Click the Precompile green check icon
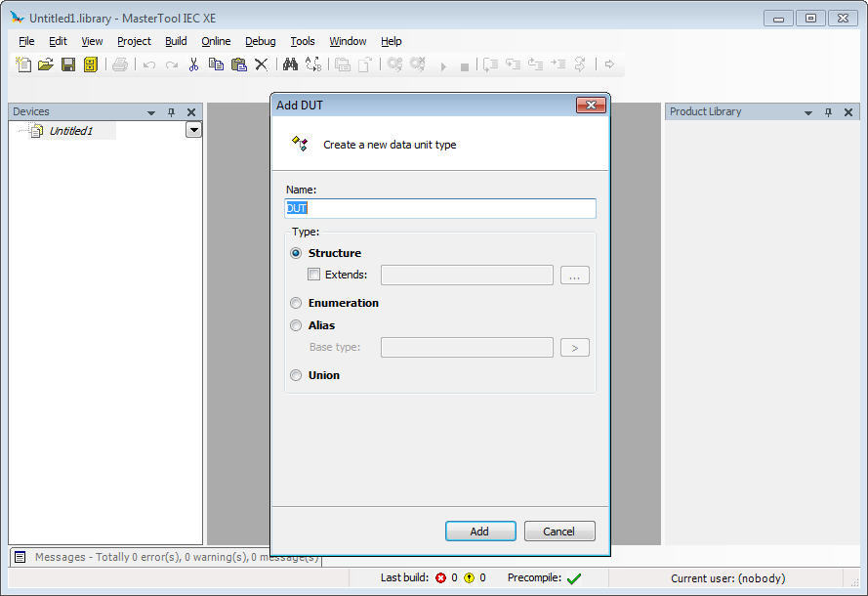This screenshot has width=868, height=596. tap(574, 578)
